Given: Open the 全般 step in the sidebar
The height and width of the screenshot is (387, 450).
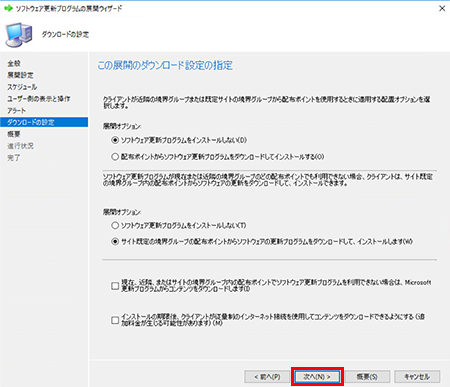Looking at the screenshot, I should tap(14, 63).
